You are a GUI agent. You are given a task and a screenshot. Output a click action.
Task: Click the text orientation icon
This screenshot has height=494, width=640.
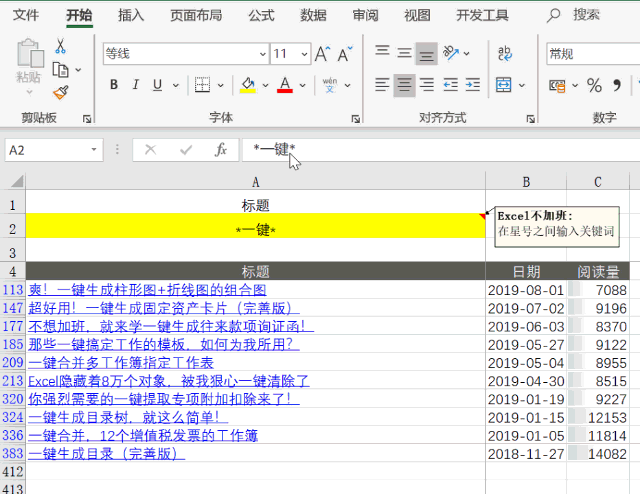[x=451, y=53]
